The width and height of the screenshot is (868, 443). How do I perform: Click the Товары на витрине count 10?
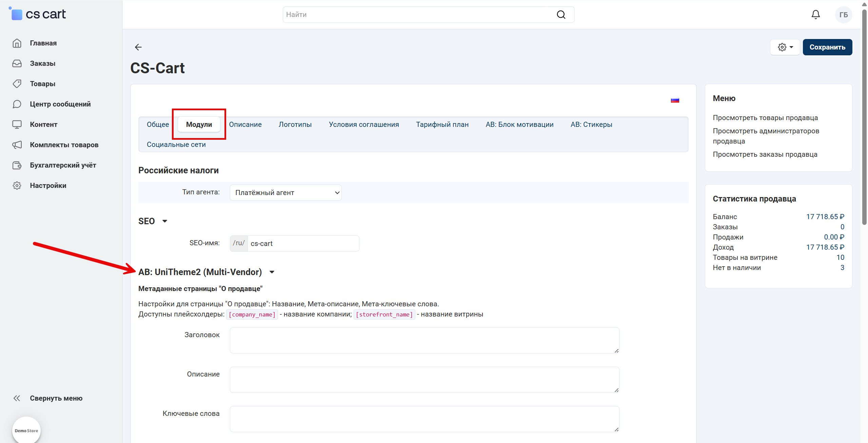pos(840,257)
